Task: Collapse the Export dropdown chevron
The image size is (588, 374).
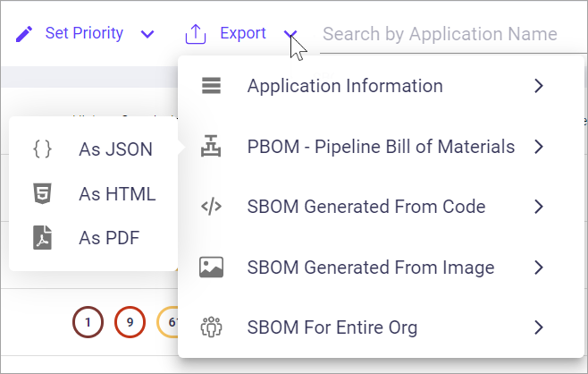Action: [x=291, y=34]
